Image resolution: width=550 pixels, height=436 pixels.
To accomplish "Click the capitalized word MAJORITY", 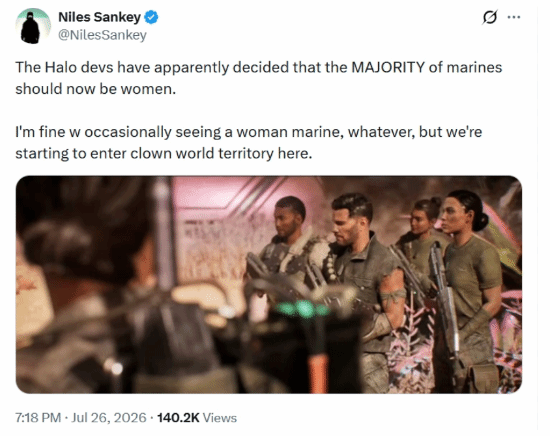I will [388, 67].
